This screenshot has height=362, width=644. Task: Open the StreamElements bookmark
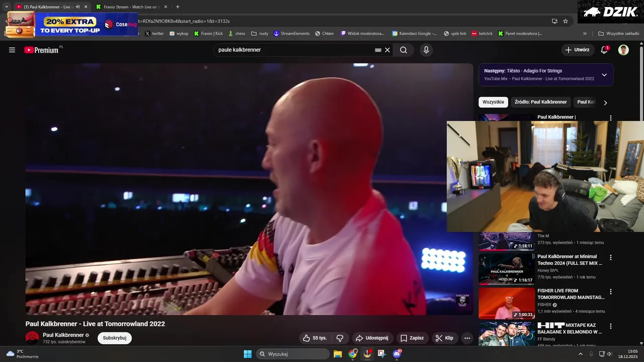[x=292, y=34]
